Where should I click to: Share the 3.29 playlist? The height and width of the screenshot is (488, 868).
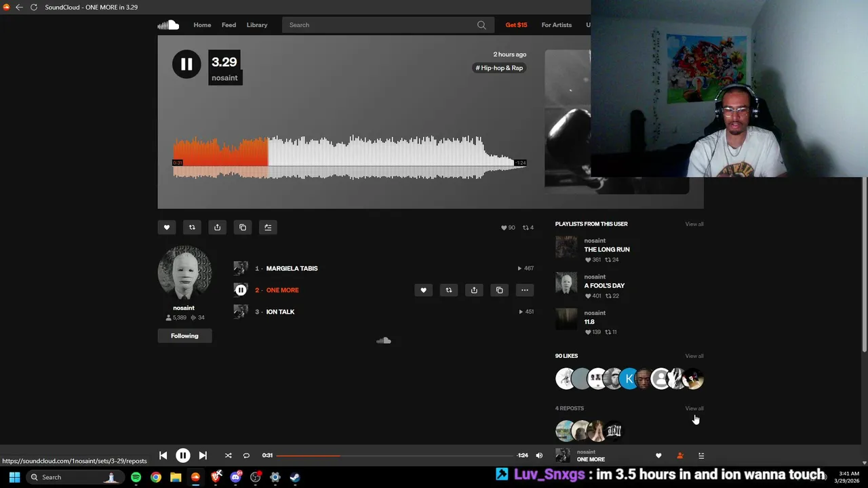point(217,228)
